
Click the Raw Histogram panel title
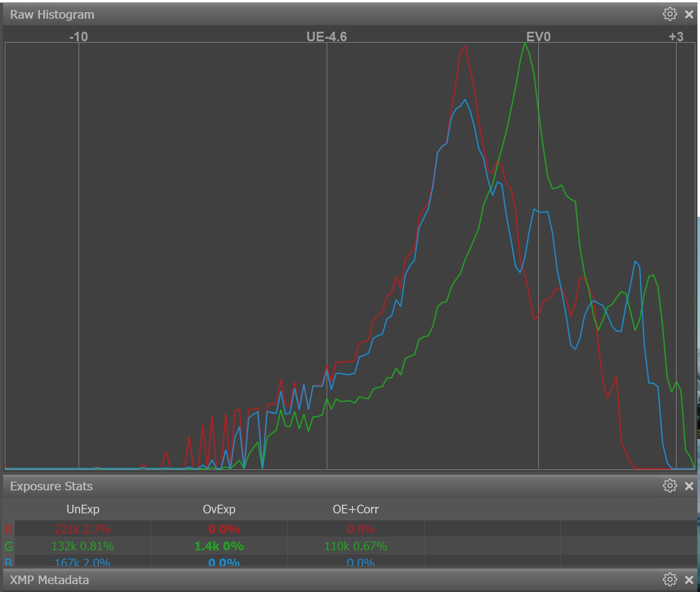pyautogui.click(x=52, y=15)
